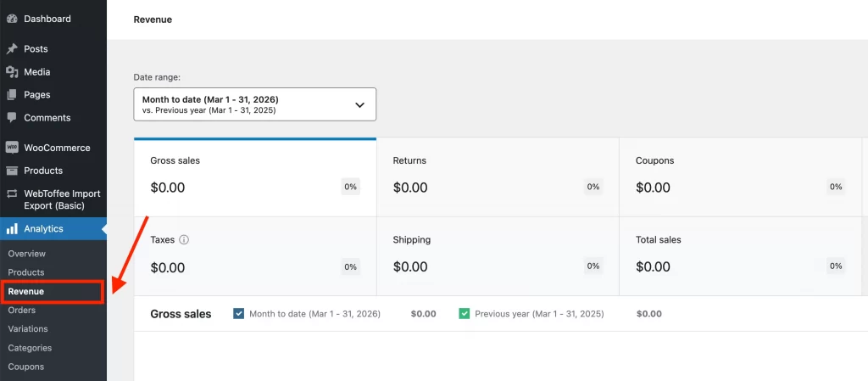Image resolution: width=868 pixels, height=381 pixels.
Task: Open Analytics Products submenu link
Action: (x=26, y=272)
